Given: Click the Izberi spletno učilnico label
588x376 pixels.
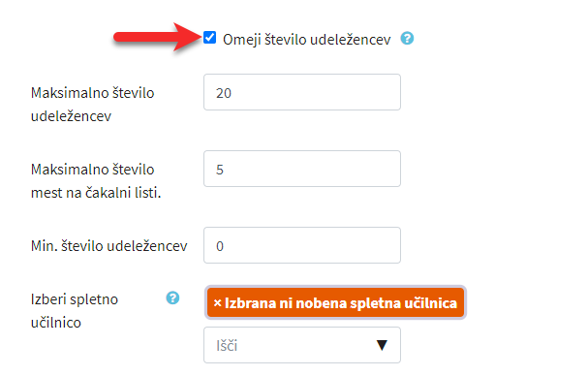Looking at the screenshot, I should point(75,311).
